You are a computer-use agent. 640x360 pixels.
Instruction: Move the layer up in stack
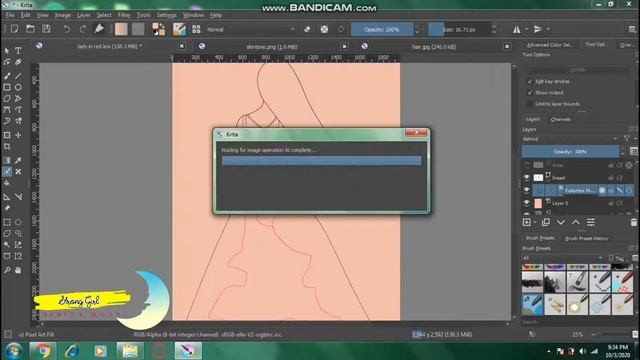[576, 222]
